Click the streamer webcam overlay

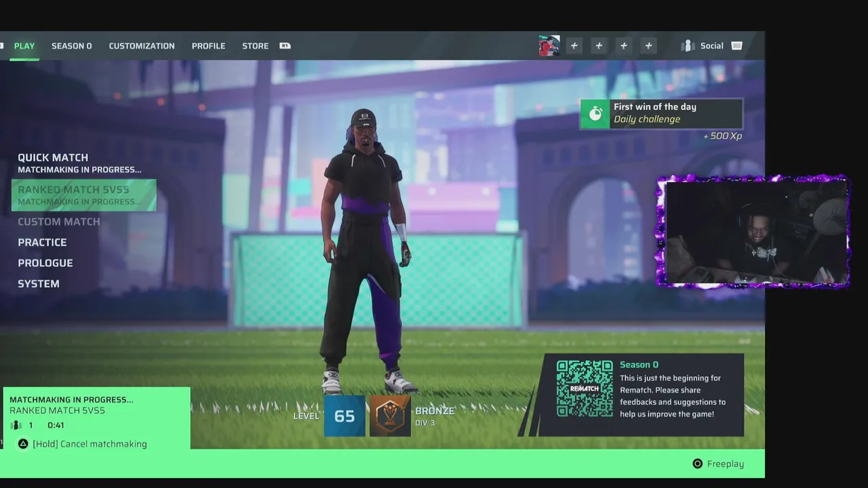[753, 232]
